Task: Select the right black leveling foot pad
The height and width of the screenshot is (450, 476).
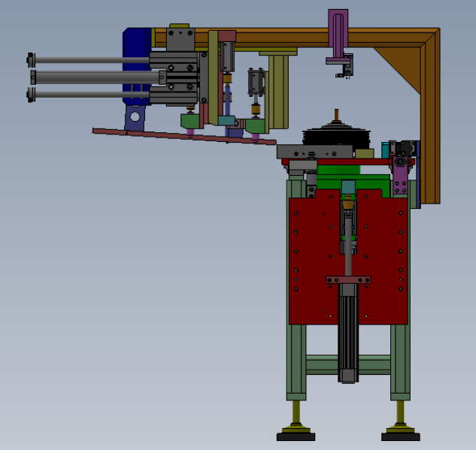Action: (x=401, y=437)
